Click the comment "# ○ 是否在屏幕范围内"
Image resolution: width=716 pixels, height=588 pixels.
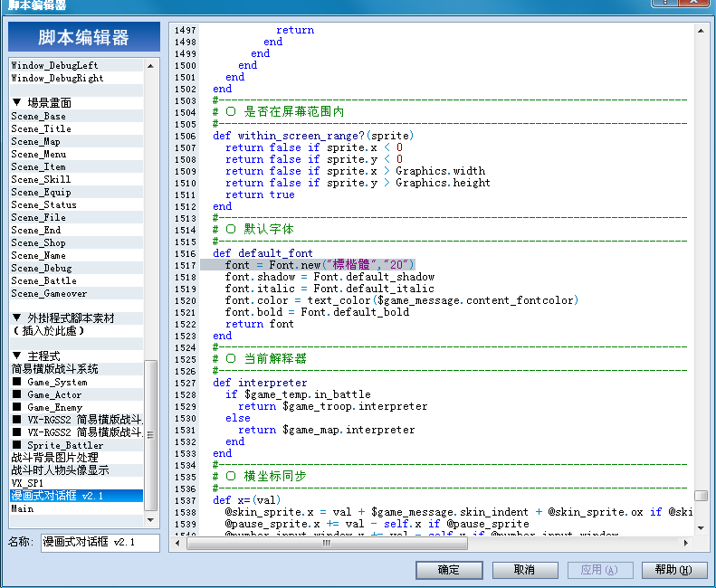coord(279,112)
